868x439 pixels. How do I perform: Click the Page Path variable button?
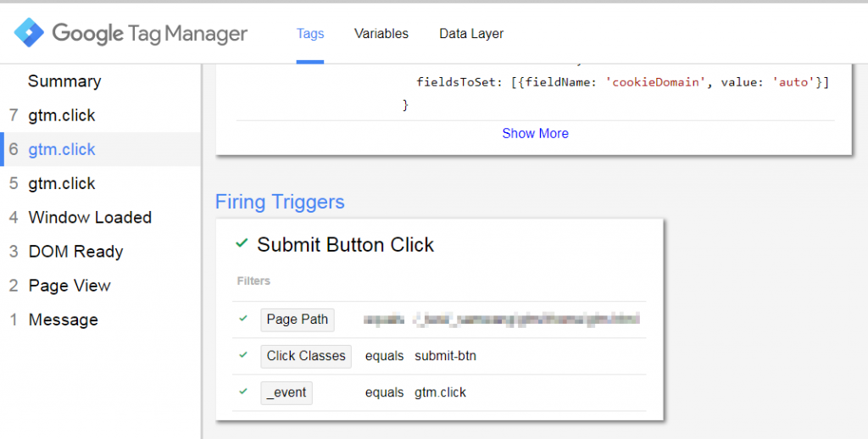coord(297,320)
